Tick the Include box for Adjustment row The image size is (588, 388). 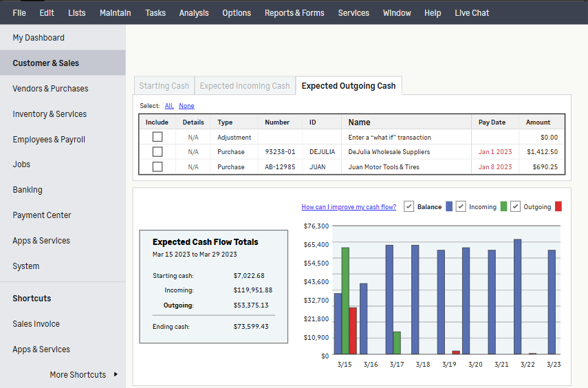[157, 138]
